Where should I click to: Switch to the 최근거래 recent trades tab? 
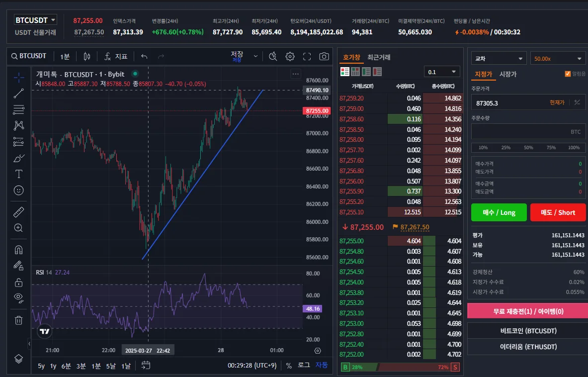379,57
